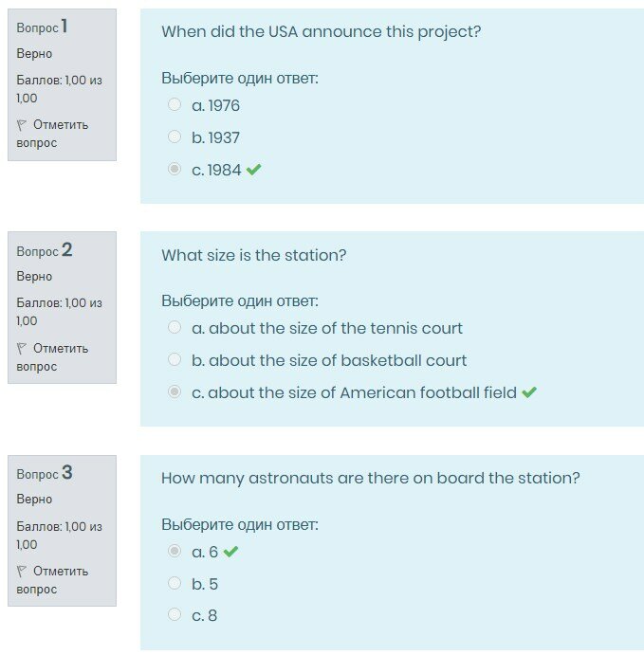The width and height of the screenshot is (644, 655).
Task: Select radio button for 1937
Action: point(175,137)
